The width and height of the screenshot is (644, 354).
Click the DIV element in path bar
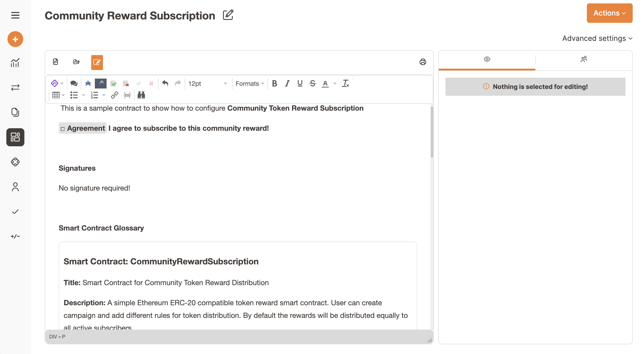point(53,336)
